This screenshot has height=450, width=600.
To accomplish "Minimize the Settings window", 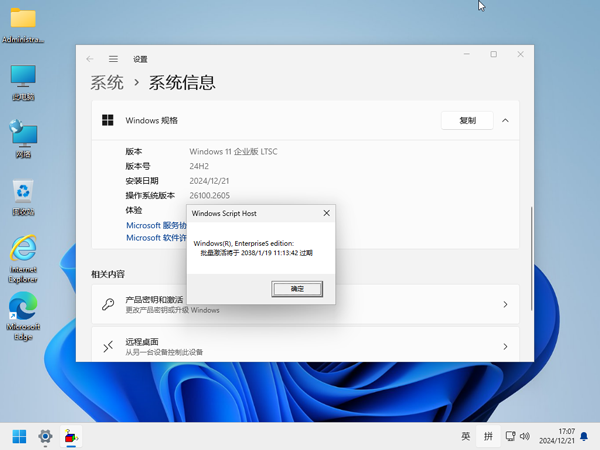I will coord(466,54).
